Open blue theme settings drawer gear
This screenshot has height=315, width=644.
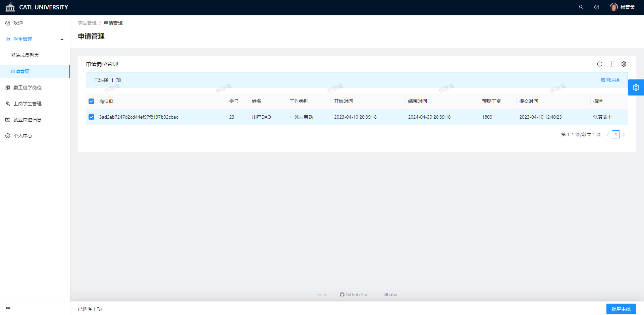click(636, 87)
